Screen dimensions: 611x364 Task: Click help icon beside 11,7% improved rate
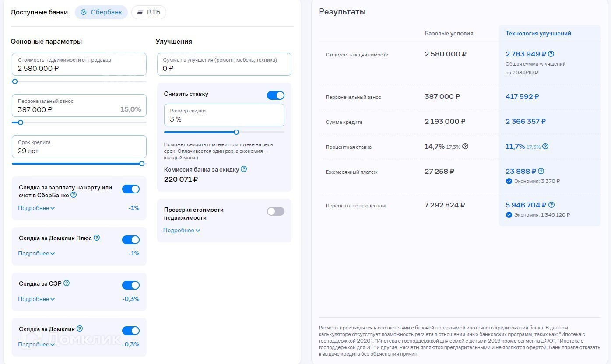(x=545, y=147)
